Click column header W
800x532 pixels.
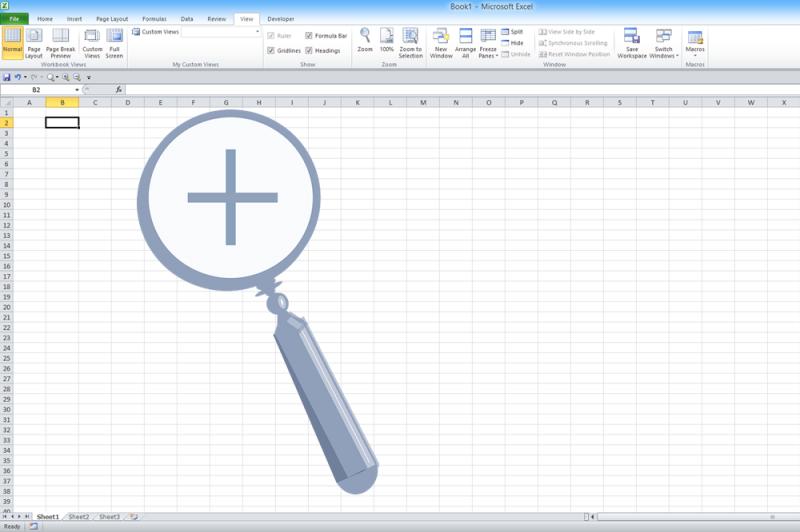click(751, 103)
